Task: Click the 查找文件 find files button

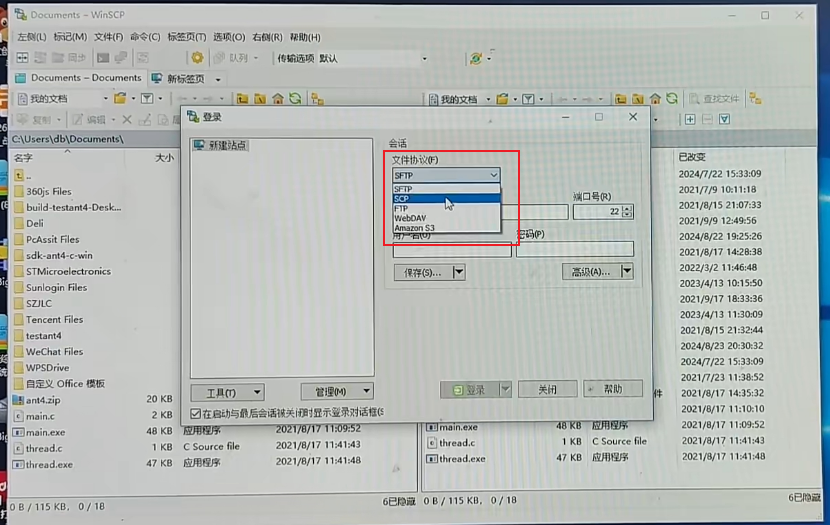Action: [714, 98]
